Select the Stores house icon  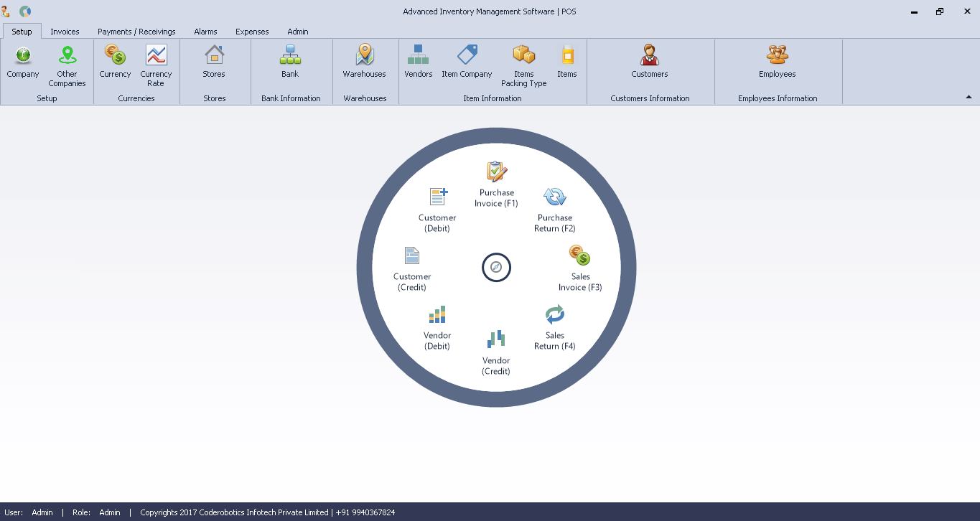pos(214,56)
